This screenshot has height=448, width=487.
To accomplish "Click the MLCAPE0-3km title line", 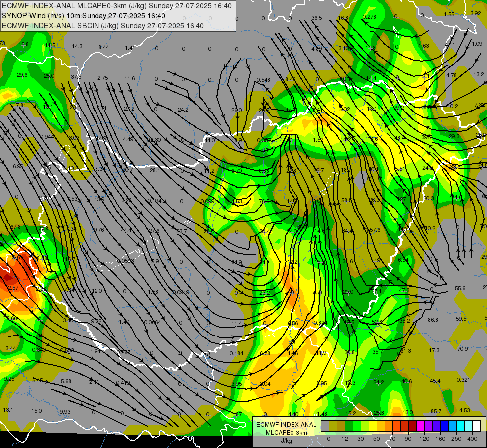I will click(117, 6).
